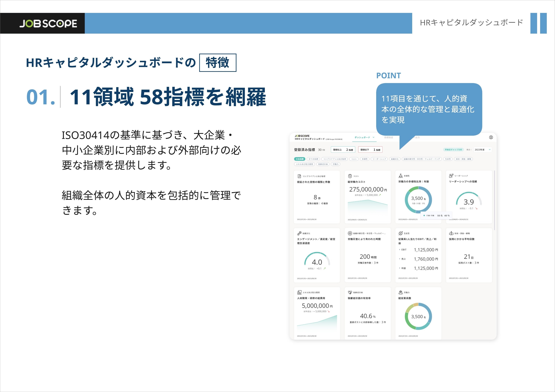
Task: Click the user account profile icon
Action: coord(491,137)
